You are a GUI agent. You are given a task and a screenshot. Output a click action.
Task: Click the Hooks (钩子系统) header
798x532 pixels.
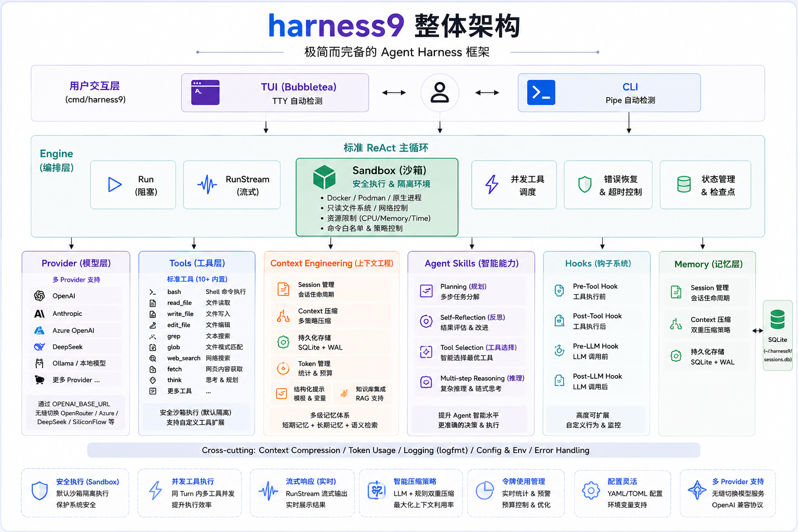pos(598,263)
